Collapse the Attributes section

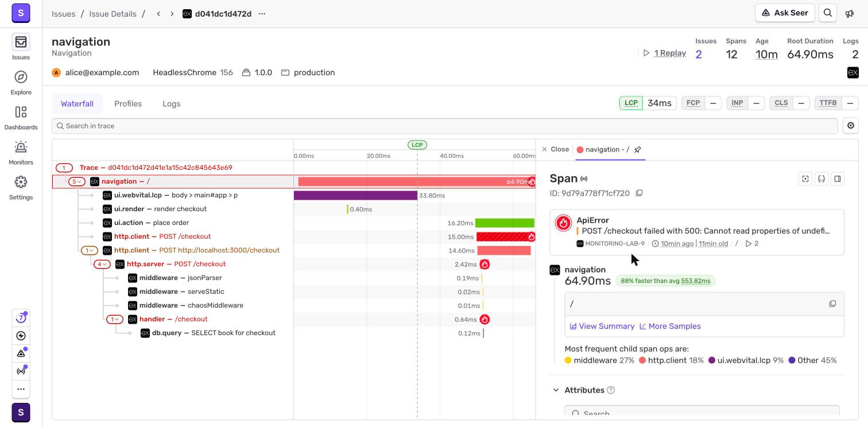click(556, 390)
